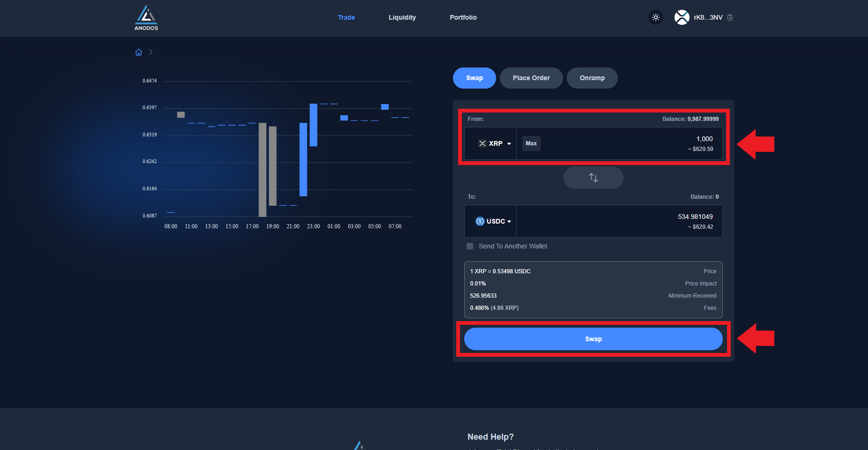Toggle the light/dark theme sun icon
The width and height of the screenshot is (868, 450).
tap(655, 17)
